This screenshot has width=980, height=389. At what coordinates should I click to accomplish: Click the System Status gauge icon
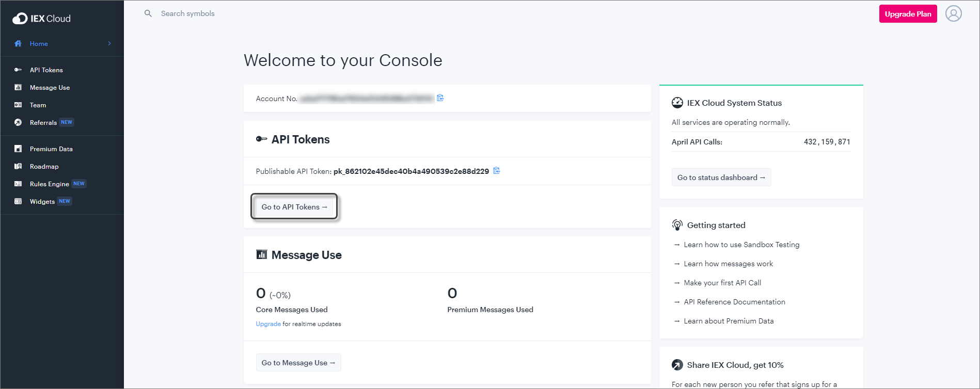pyautogui.click(x=677, y=103)
